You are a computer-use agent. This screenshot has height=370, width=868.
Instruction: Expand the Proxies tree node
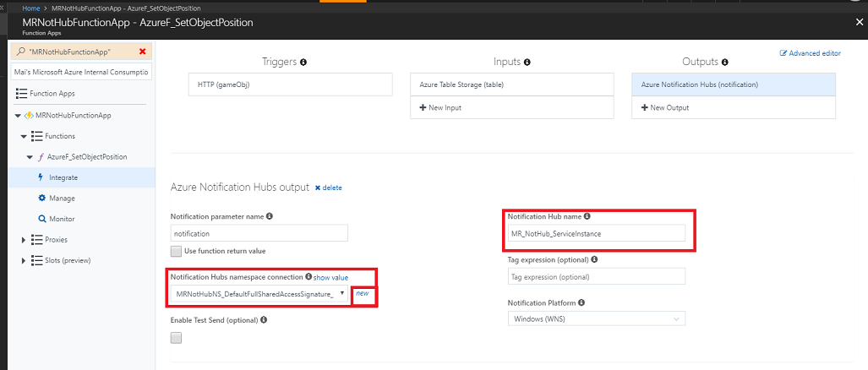coord(24,240)
